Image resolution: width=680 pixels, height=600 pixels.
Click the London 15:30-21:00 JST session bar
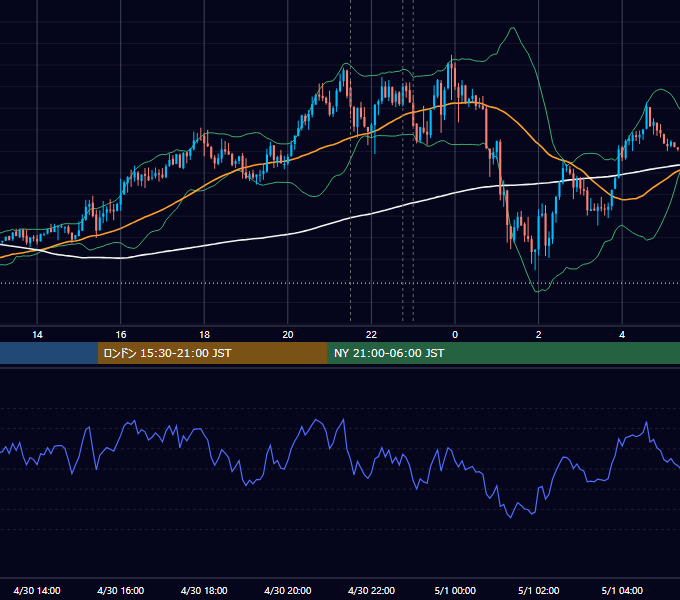(x=212, y=353)
